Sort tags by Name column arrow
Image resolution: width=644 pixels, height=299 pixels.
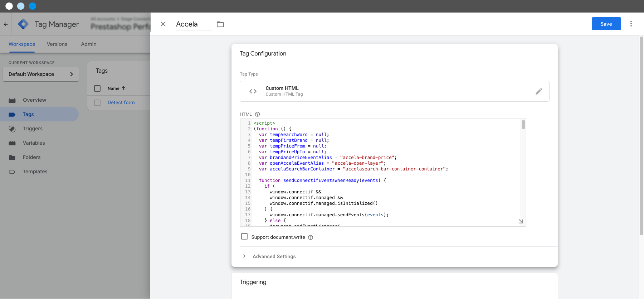tap(124, 88)
